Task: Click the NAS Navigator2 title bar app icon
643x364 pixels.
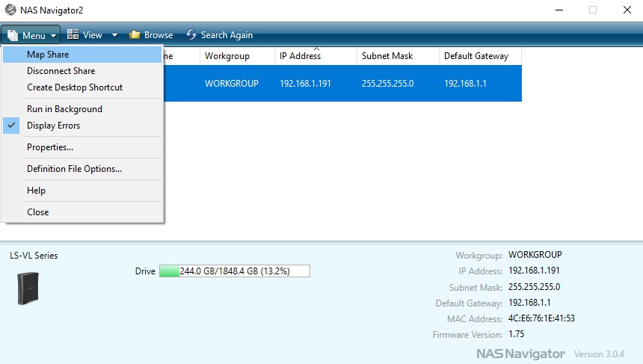Action: tap(10, 10)
